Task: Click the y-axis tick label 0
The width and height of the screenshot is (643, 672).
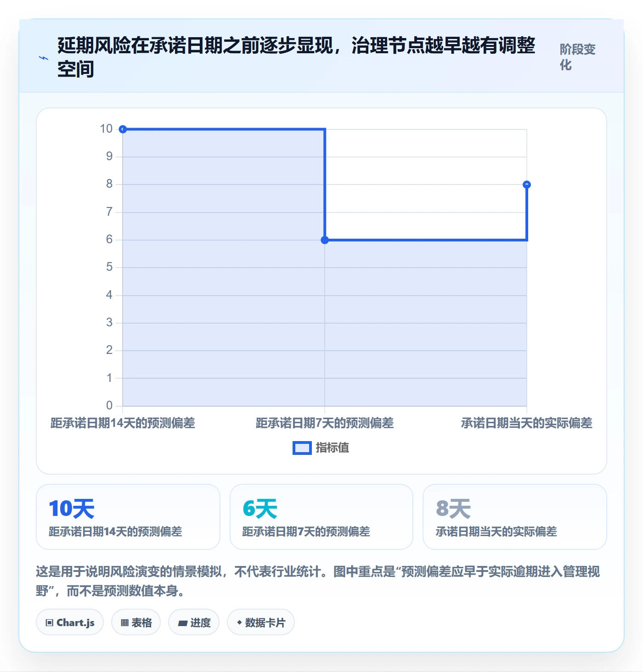Action: pyautogui.click(x=109, y=405)
